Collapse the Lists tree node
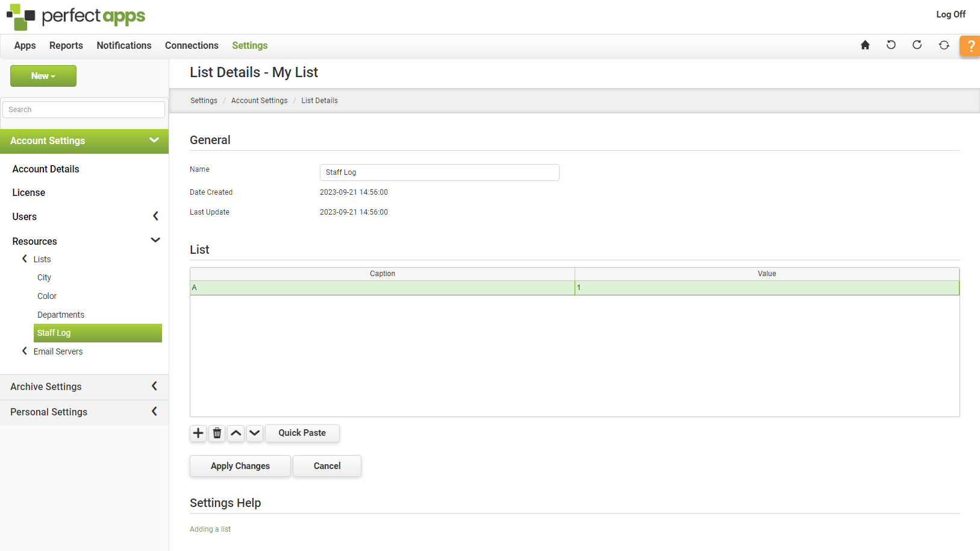The image size is (980, 551). 25,259
